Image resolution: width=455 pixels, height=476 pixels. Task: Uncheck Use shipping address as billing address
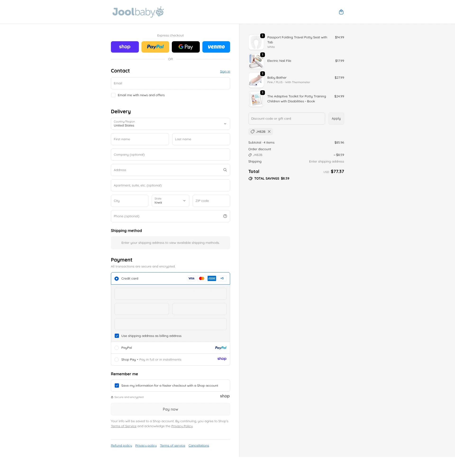coord(117,335)
